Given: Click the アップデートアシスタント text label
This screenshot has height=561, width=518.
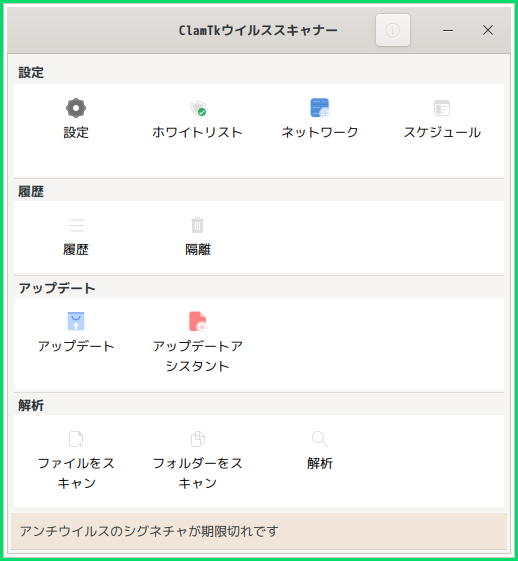Looking at the screenshot, I should [x=197, y=356].
